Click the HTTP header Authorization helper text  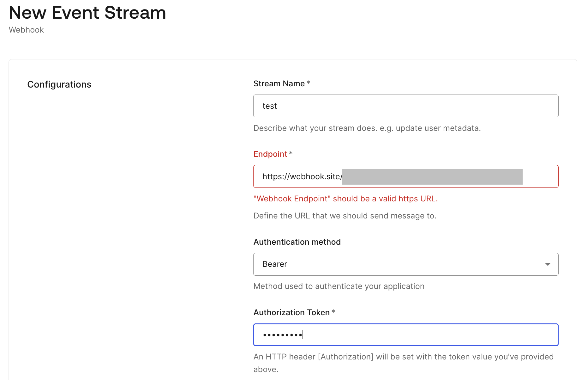pos(403,357)
